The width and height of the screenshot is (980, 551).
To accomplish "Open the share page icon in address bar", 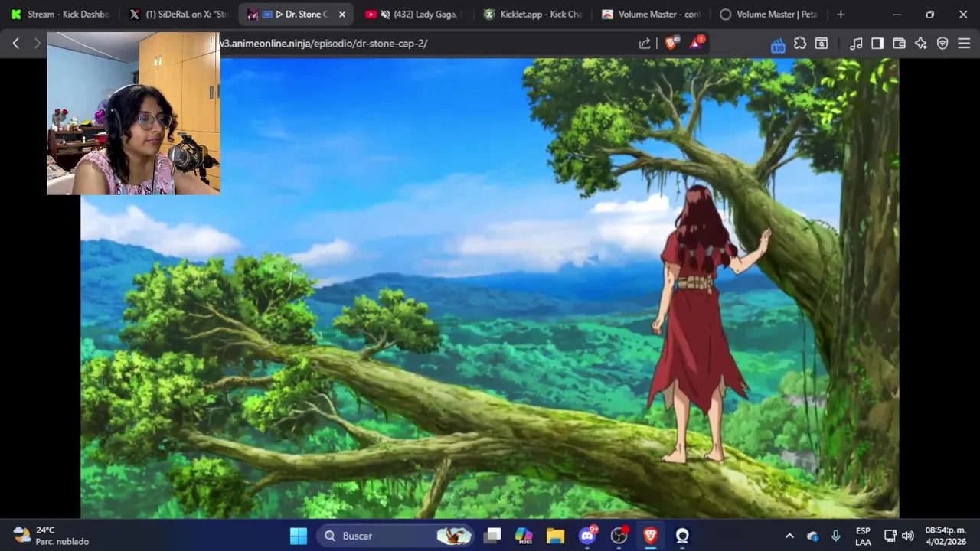I will pos(645,44).
